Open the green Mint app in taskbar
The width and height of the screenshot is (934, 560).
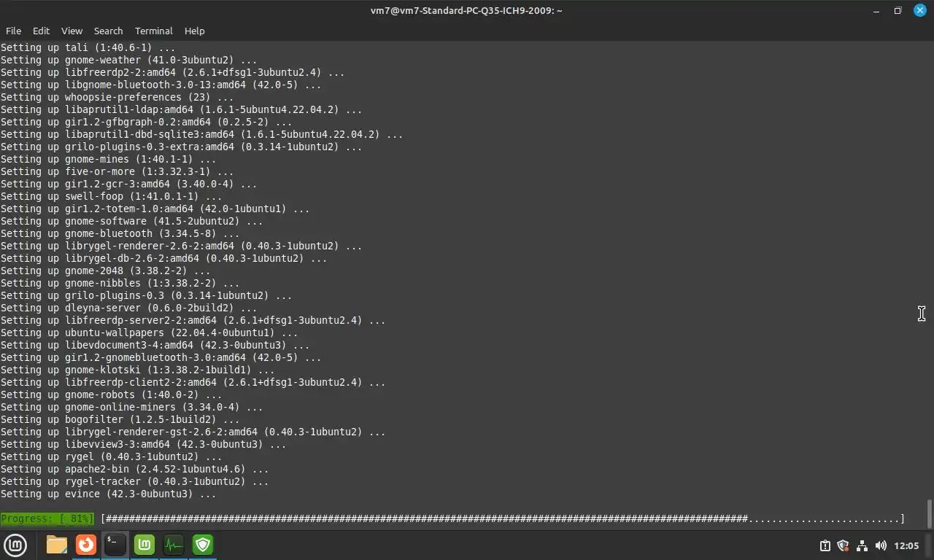(144, 545)
